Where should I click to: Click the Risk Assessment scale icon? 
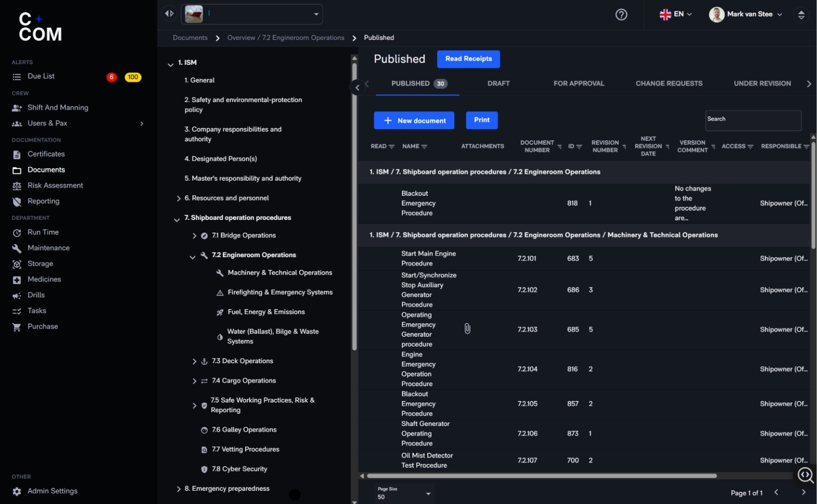[17, 186]
